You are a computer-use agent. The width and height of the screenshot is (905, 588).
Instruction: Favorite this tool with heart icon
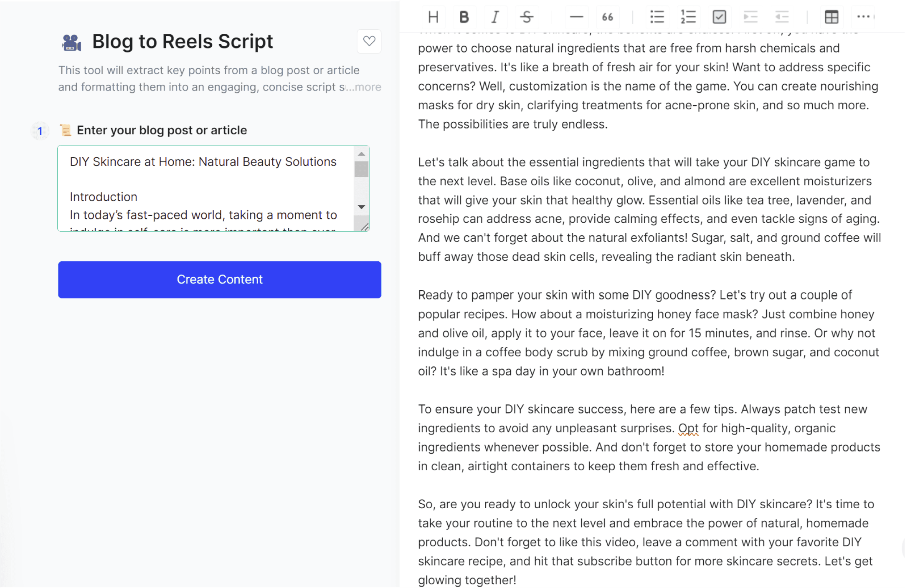click(369, 41)
